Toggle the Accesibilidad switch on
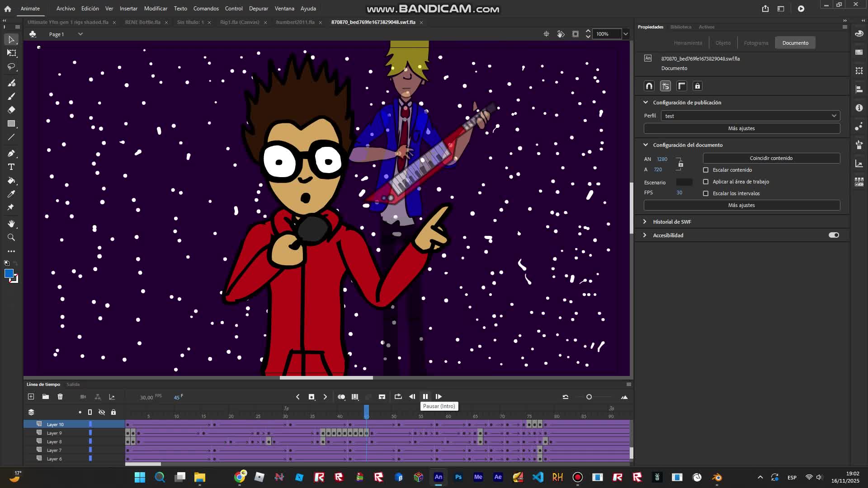The width and height of the screenshot is (868, 488). [x=834, y=235]
